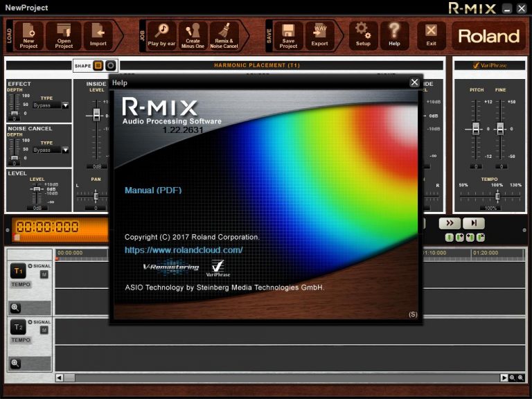This screenshot has width=532, height=399.
Task: Select the circle SHAPE toggle
Action: click(110, 66)
